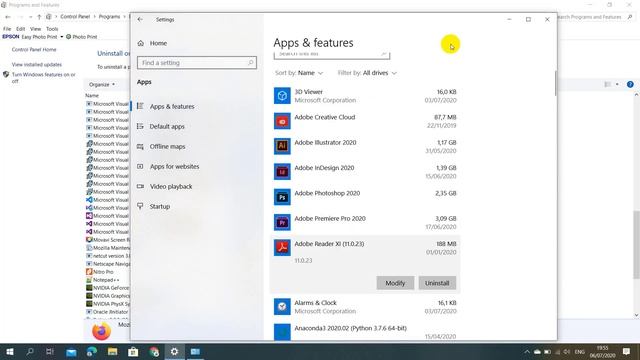640x360 pixels.
Task: Click the change view icon in Control Panel
Action: (608, 84)
